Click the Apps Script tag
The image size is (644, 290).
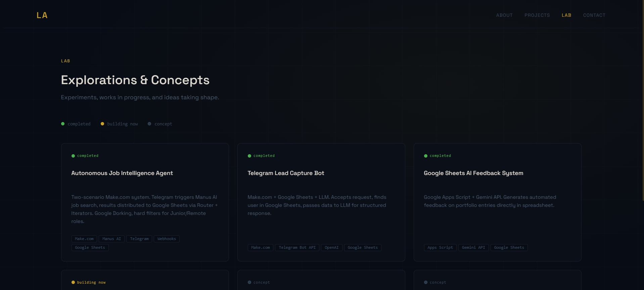[x=440, y=247]
